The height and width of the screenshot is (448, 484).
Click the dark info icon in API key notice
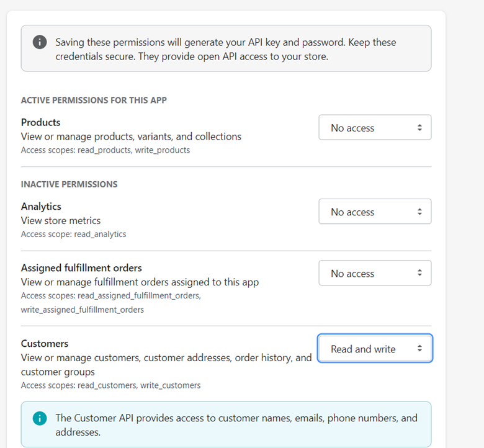(40, 42)
